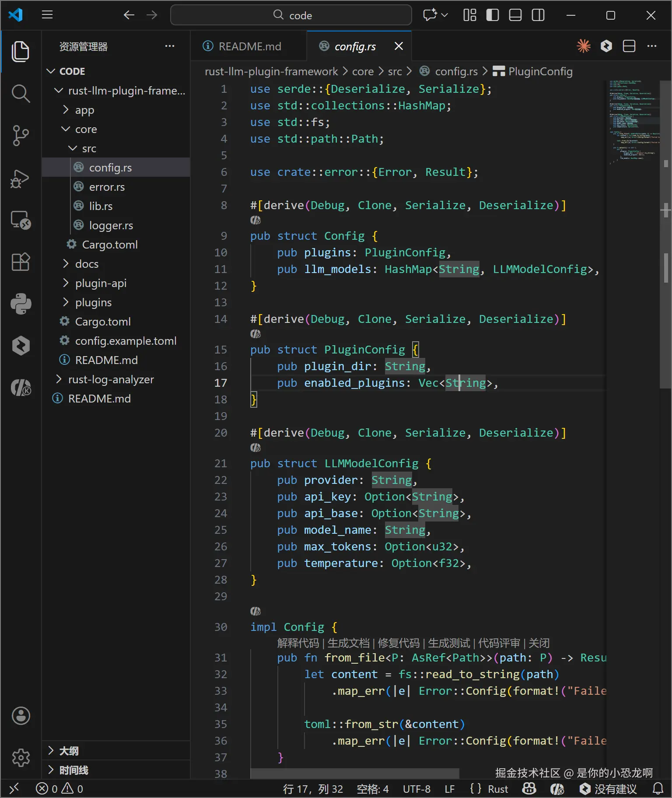
Task: Switch to the README.md tab
Action: click(249, 46)
